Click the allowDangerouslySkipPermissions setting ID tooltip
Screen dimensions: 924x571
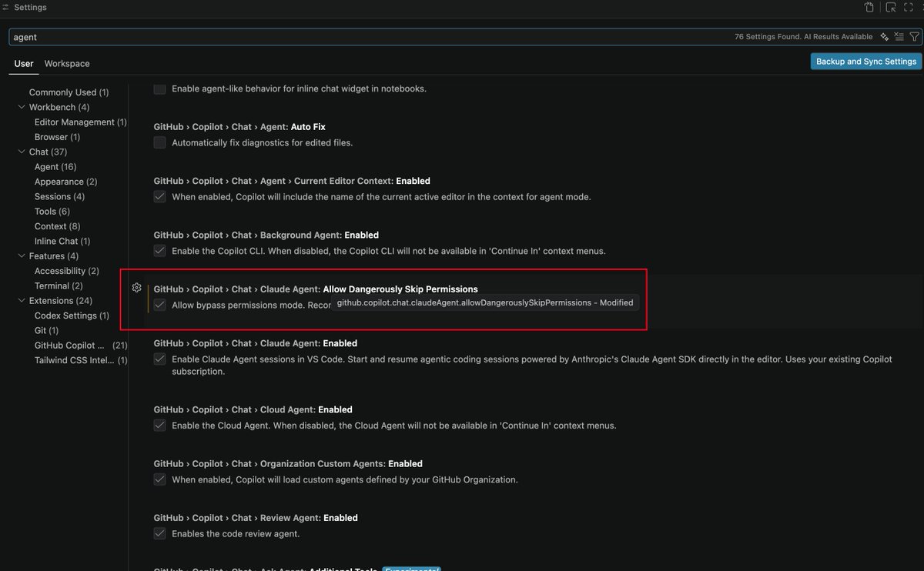pos(485,302)
